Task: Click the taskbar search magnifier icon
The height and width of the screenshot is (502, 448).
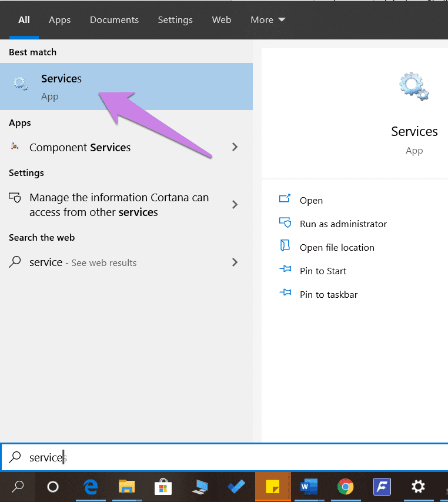Action: point(16,487)
